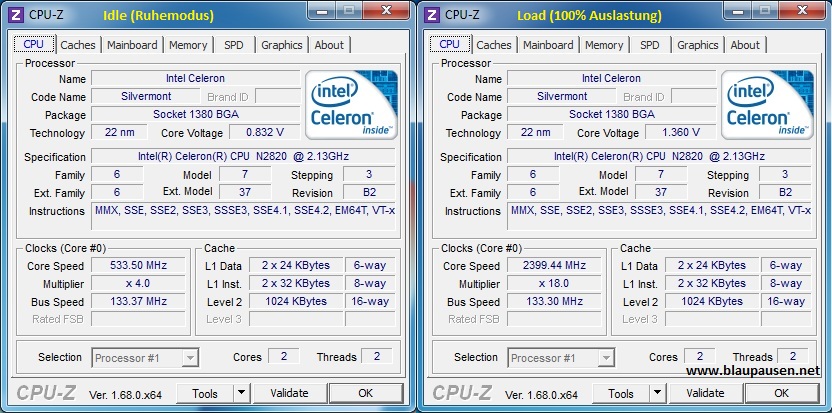The image size is (832, 413).
Task: Click the CPU-Z icon in Load window title bar
Action: point(432,14)
